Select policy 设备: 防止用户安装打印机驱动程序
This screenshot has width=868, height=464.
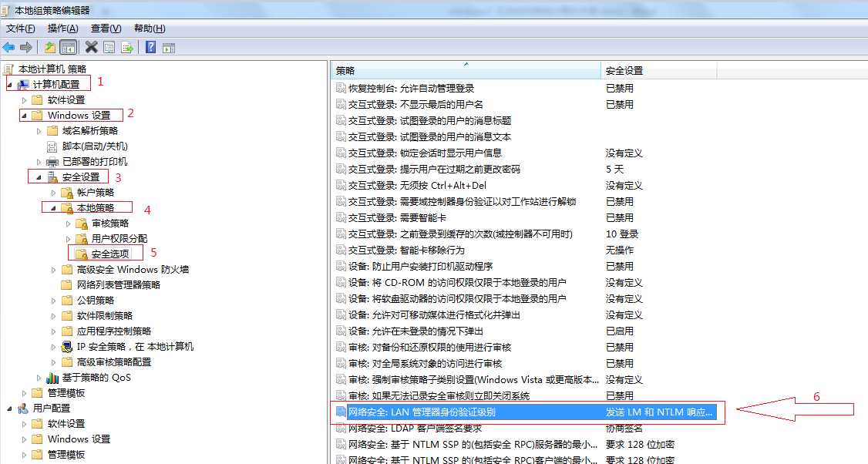(420, 267)
